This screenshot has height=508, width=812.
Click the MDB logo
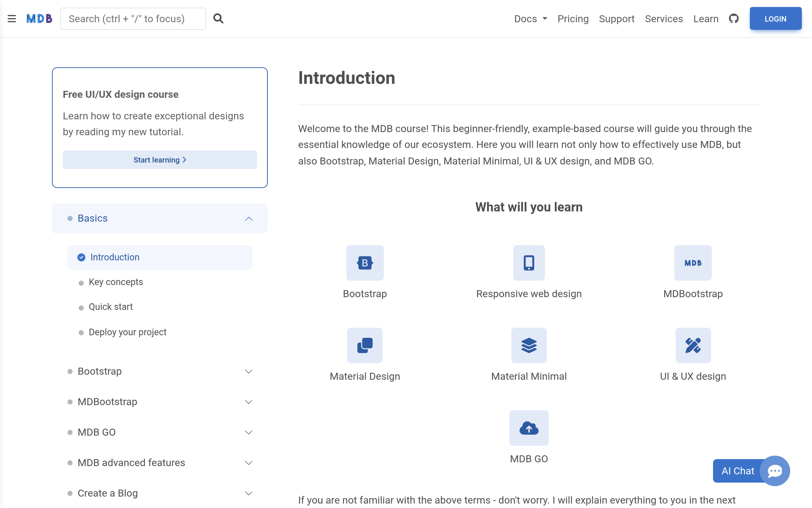pos(39,19)
